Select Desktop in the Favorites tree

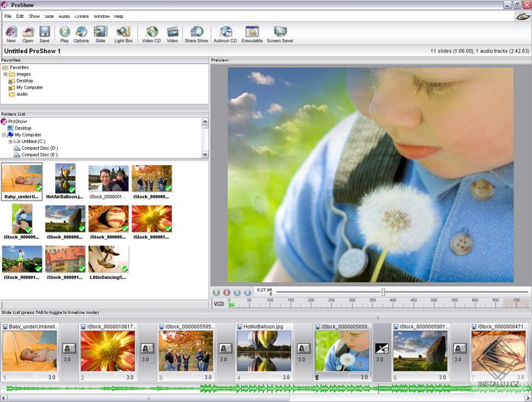[x=25, y=81]
